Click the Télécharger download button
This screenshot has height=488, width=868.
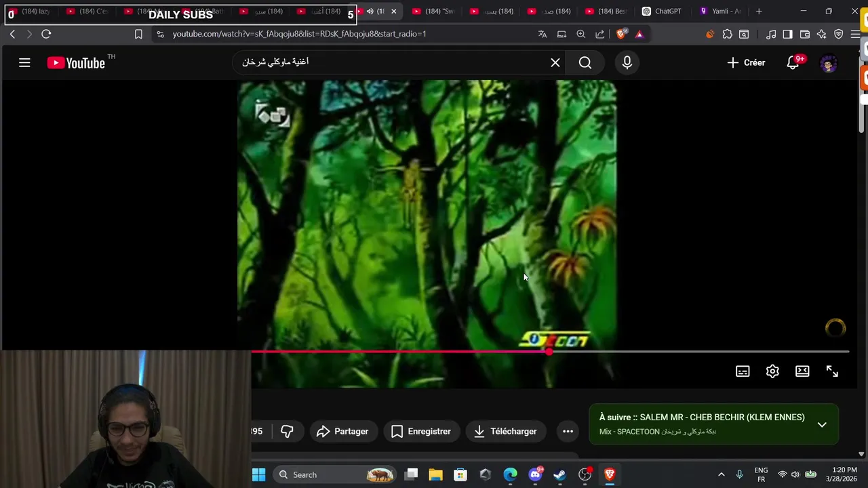coord(505,431)
